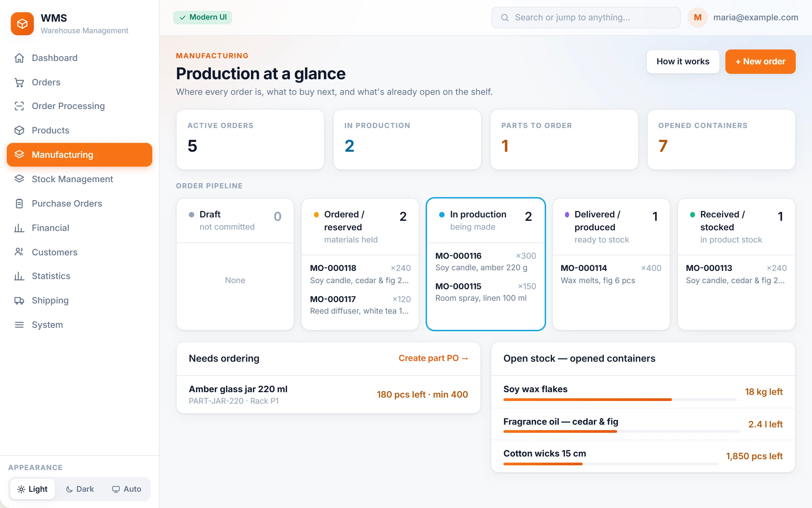Switch appearance to Light mode

click(x=32, y=489)
